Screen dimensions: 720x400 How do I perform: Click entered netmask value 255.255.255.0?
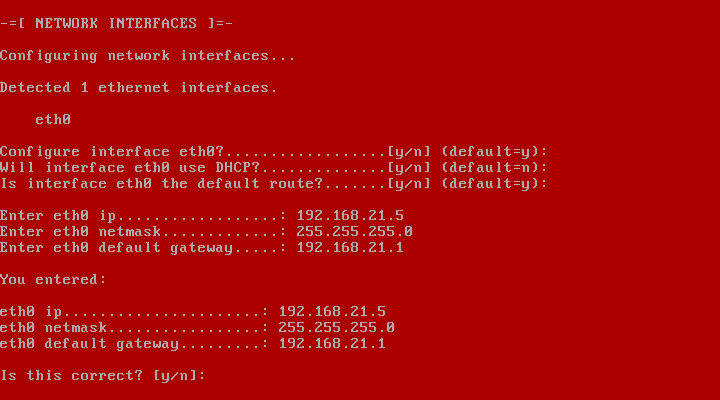(x=354, y=231)
